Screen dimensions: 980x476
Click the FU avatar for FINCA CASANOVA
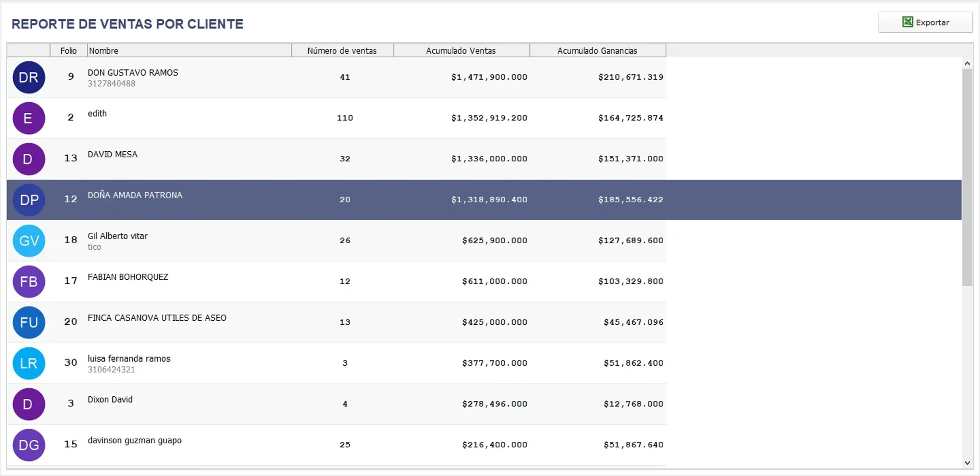click(29, 322)
